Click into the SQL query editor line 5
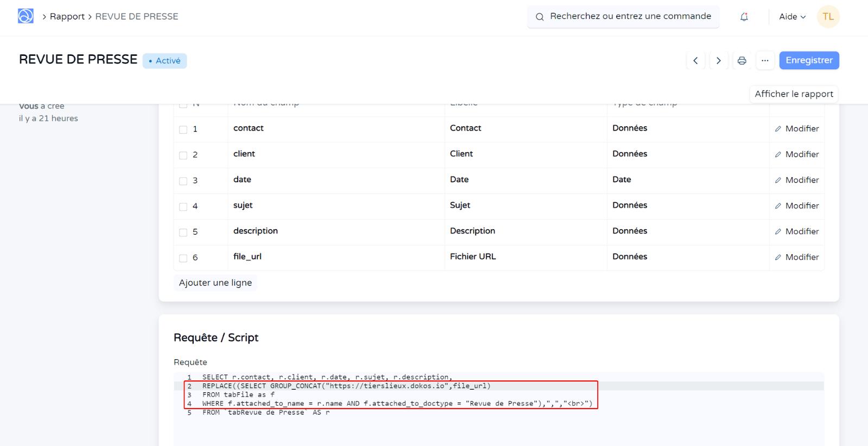The height and width of the screenshot is (446, 868). (x=380, y=413)
